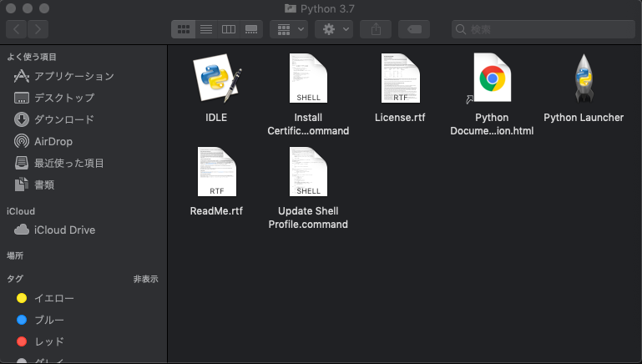This screenshot has height=364, width=642.
Task: Switch to gallery view
Action: (251, 29)
